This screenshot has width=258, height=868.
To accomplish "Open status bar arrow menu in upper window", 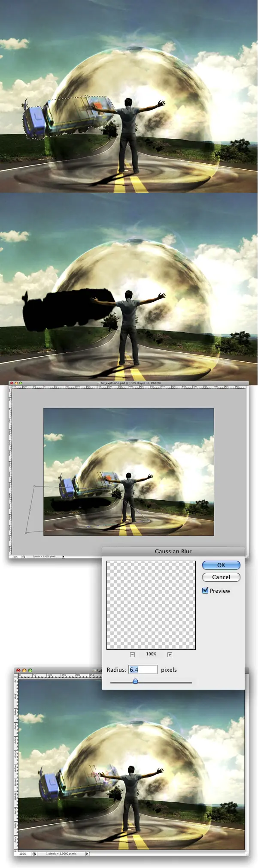I will click(x=64, y=556).
